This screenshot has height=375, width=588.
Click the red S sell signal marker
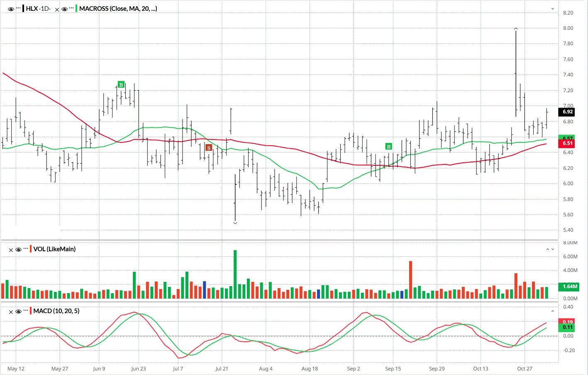(x=209, y=148)
